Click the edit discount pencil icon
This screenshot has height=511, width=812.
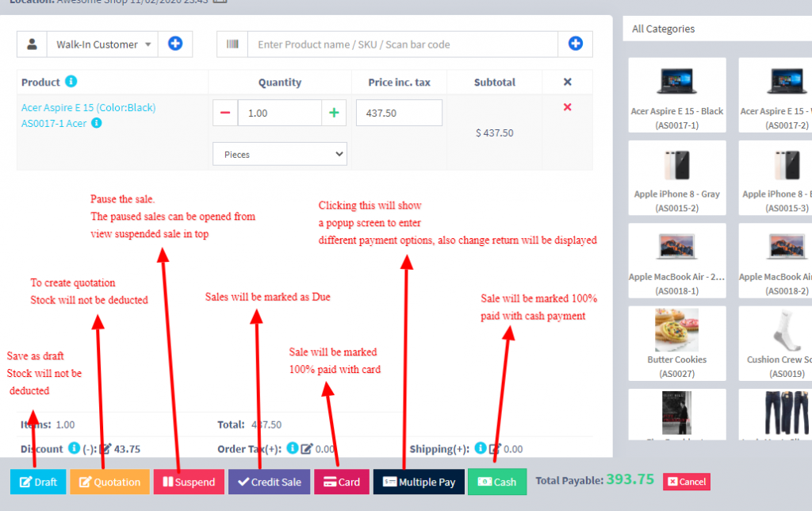pos(105,449)
